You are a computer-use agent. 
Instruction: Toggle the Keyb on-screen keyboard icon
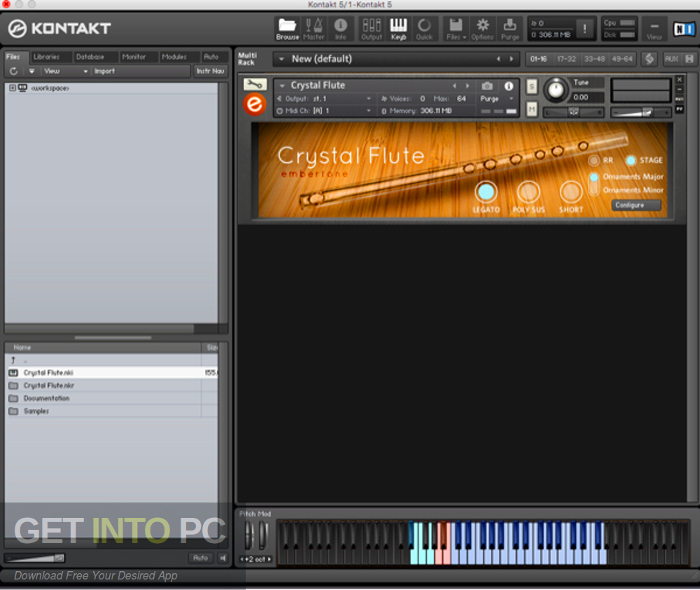click(398, 29)
